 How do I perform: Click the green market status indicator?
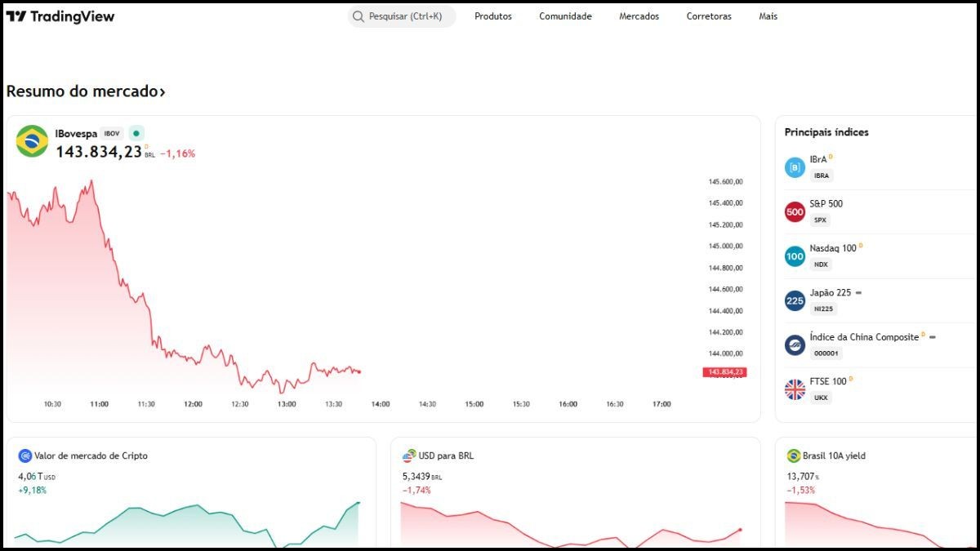(x=136, y=133)
